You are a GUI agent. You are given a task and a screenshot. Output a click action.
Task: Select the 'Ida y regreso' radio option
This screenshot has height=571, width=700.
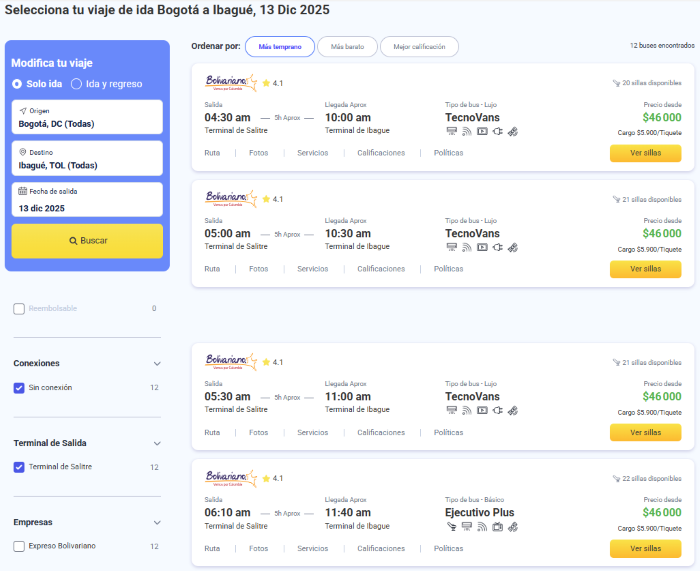click(76, 84)
